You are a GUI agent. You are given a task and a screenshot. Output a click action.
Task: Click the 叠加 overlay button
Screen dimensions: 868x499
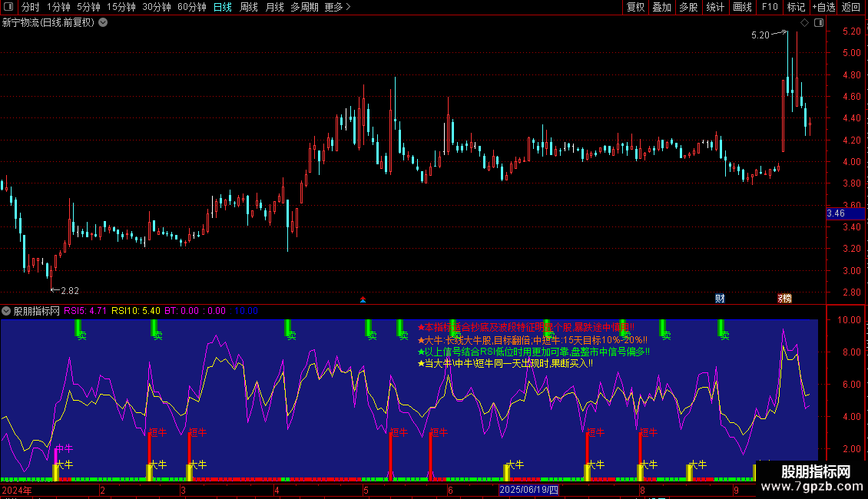[661, 7]
